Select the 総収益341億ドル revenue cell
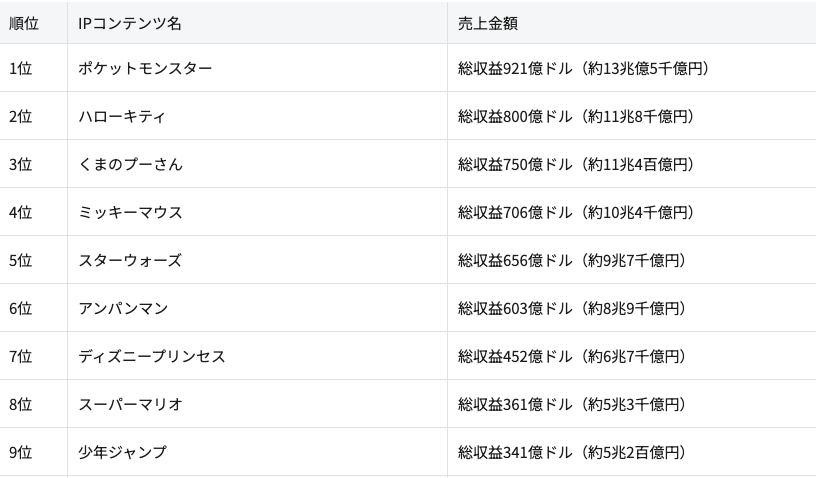Image resolution: width=816 pixels, height=478 pixels. tap(571, 453)
